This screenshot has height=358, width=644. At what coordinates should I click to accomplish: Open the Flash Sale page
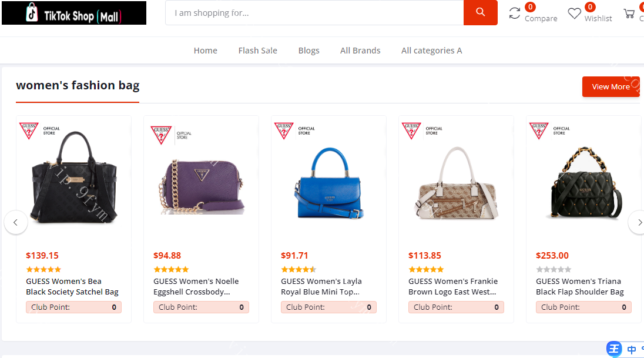point(257,51)
